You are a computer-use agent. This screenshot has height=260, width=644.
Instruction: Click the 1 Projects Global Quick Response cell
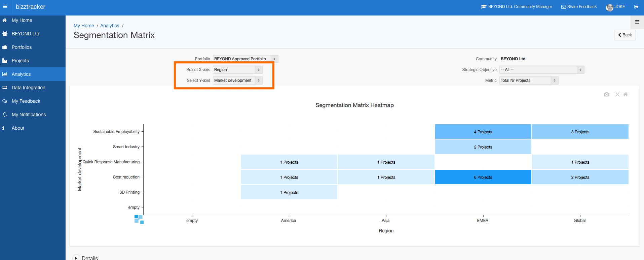coord(580,162)
